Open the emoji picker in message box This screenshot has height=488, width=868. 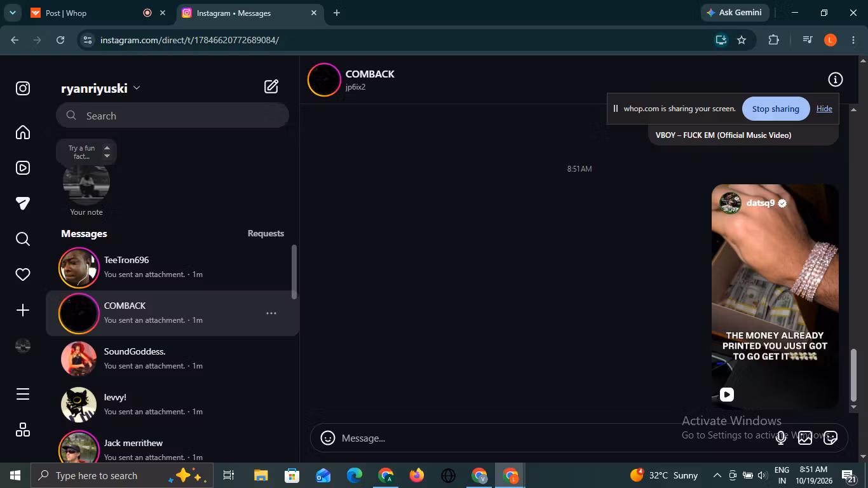pyautogui.click(x=328, y=438)
